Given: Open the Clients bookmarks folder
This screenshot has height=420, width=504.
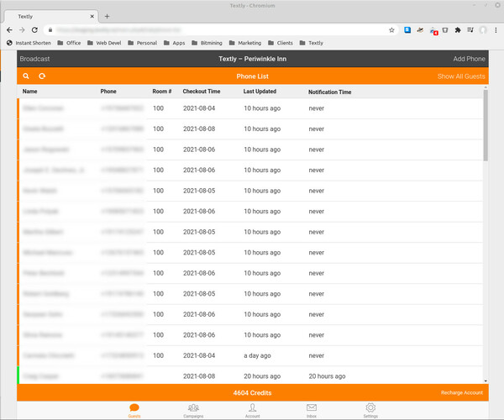Looking at the screenshot, I should (x=281, y=43).
